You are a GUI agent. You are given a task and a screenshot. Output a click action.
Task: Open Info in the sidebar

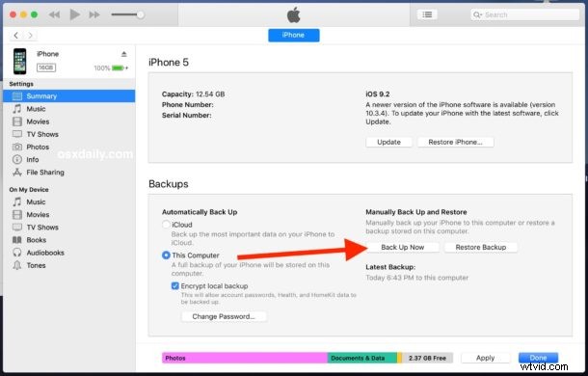click(69, 160)
